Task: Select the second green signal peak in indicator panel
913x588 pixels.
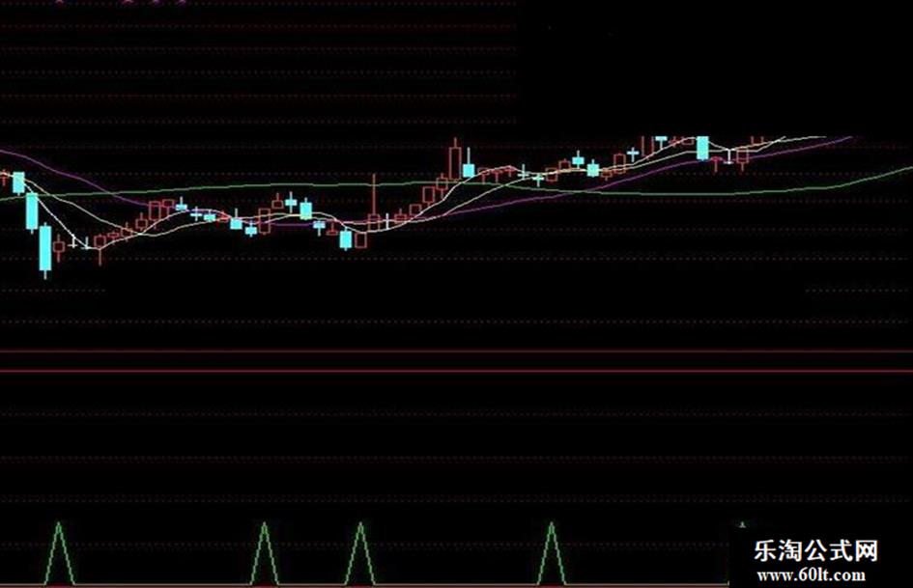Action: [x=265, y=553]
